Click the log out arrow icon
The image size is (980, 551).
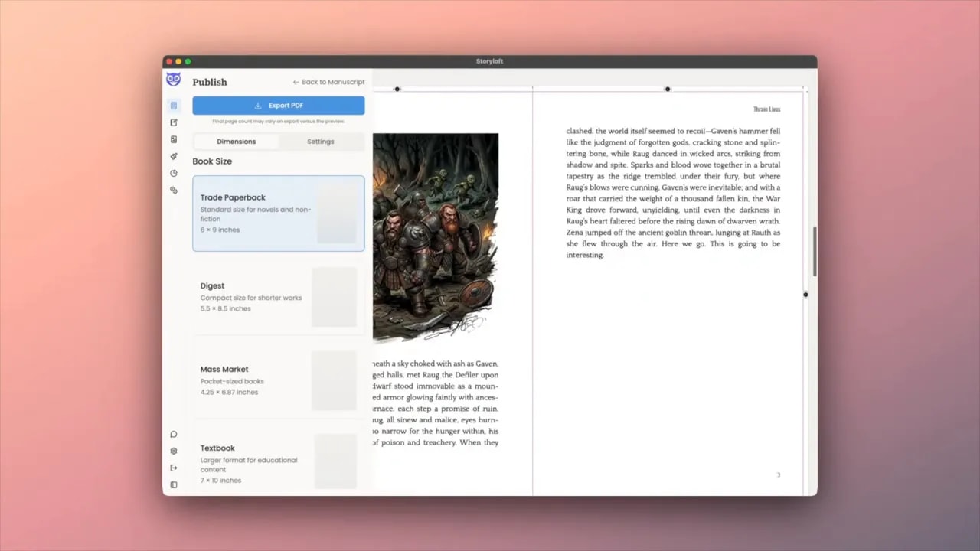(x=174, y=468)
